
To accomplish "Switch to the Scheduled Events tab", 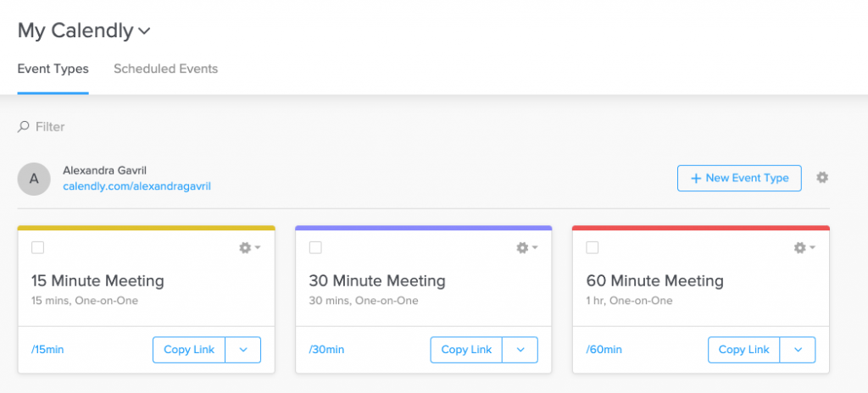I will (x=165, y=69).
